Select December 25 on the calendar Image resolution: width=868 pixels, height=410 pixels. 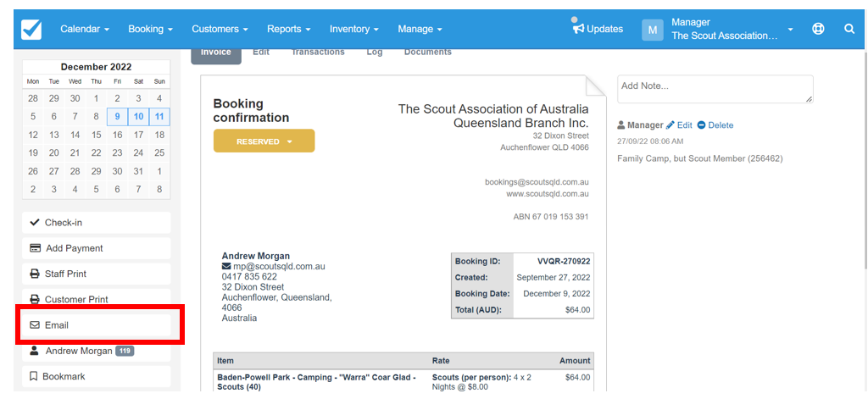(159, 153)
